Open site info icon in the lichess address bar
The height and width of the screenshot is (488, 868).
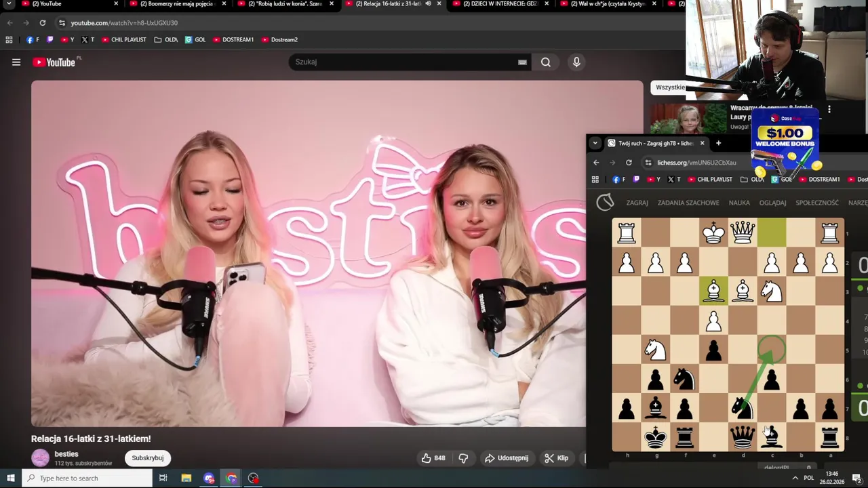click(648, 163)
